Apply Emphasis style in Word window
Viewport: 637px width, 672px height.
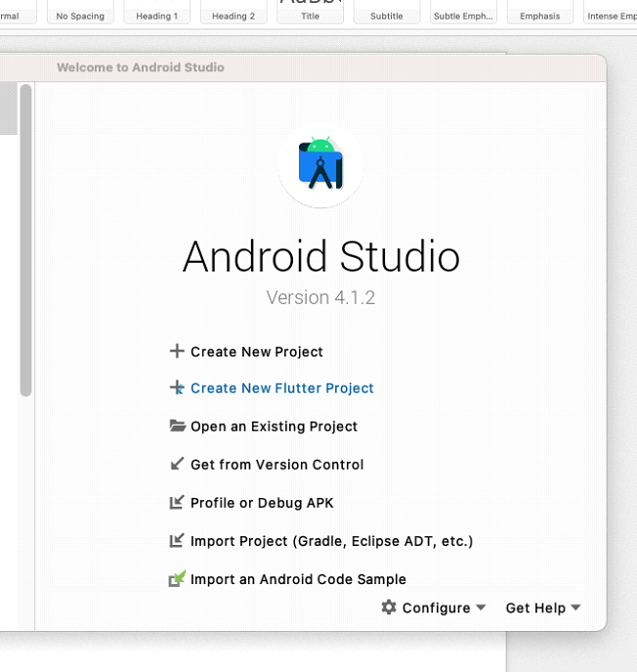point(540,12)
